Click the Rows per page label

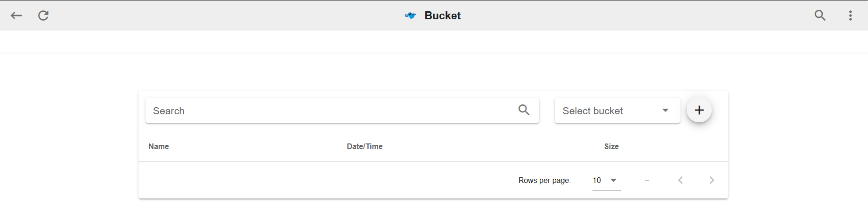tap(544, 180)
